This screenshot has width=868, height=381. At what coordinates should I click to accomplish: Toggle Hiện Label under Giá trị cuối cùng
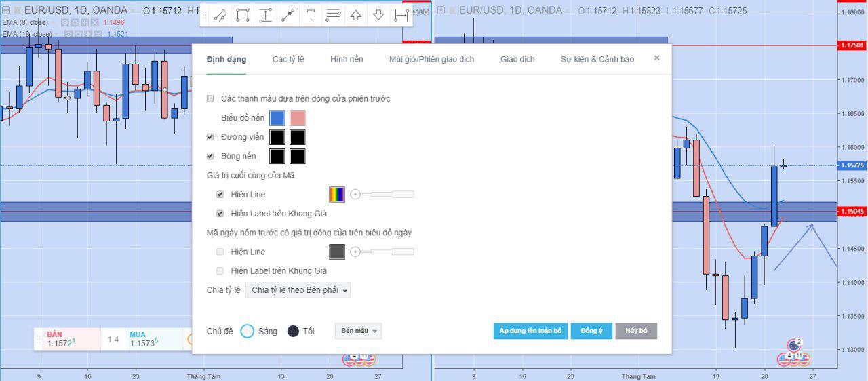point(220,214)
